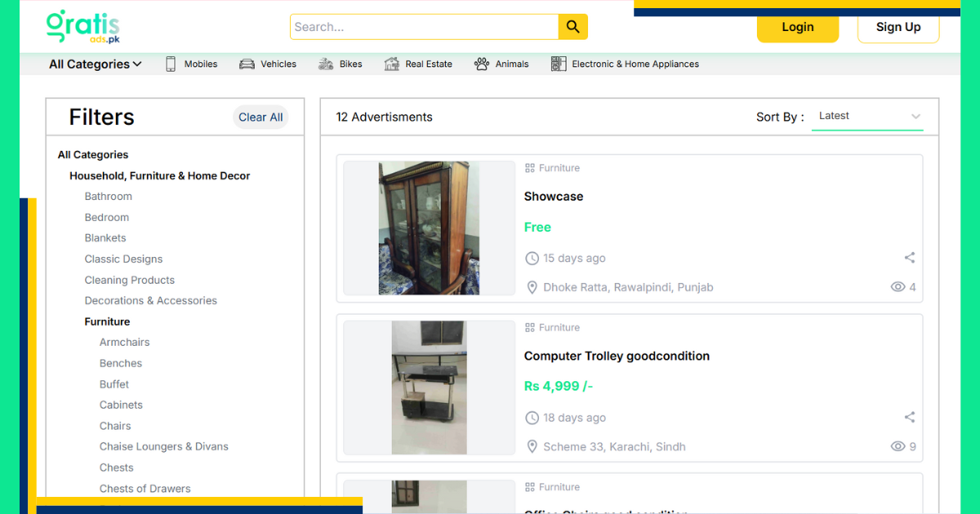Viewport: 980px width, 514px height.
Task: Select the Armchairs subcategory
Action: click(125, 343)
